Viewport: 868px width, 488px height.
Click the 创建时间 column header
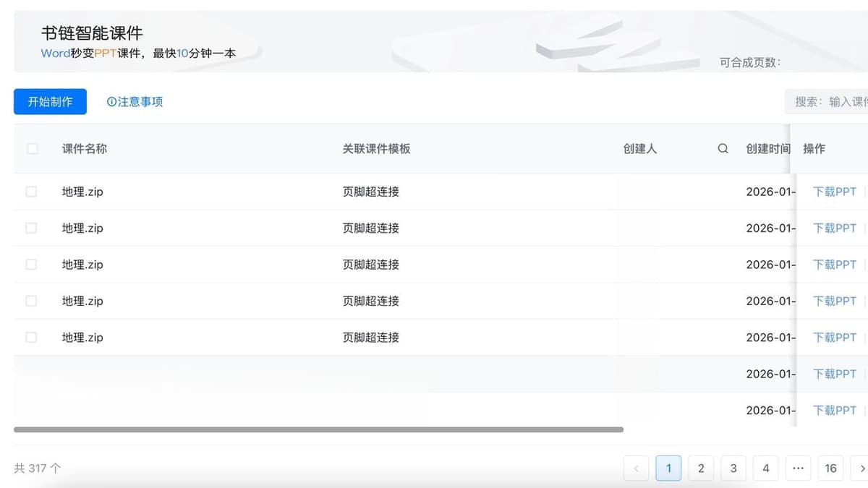(x=767, y=148)
